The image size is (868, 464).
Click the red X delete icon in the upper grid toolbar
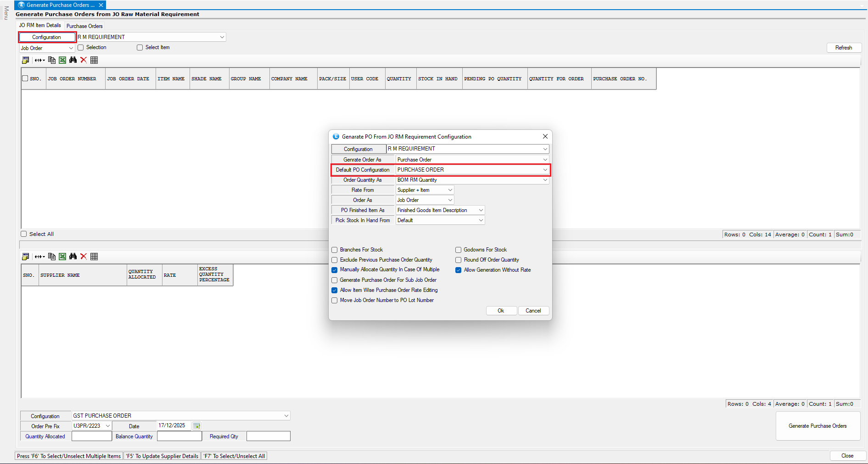[x=84, y=60]
